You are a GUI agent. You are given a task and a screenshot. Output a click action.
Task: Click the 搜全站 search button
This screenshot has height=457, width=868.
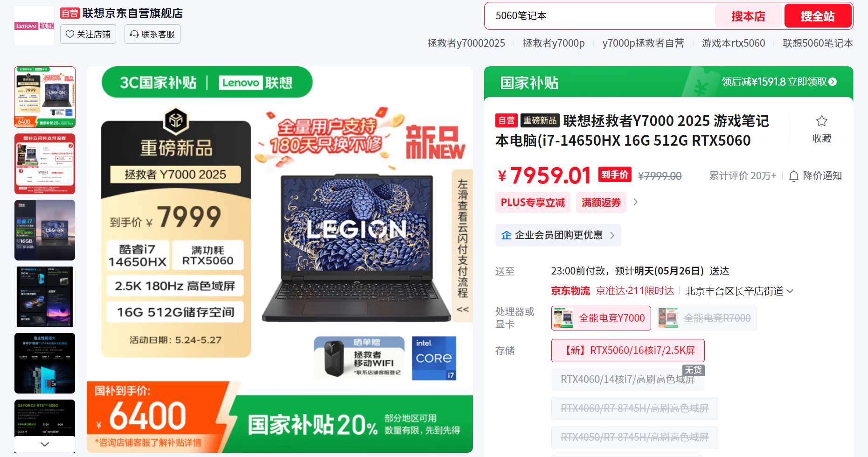pyautogui.click(x=818, y=16)
